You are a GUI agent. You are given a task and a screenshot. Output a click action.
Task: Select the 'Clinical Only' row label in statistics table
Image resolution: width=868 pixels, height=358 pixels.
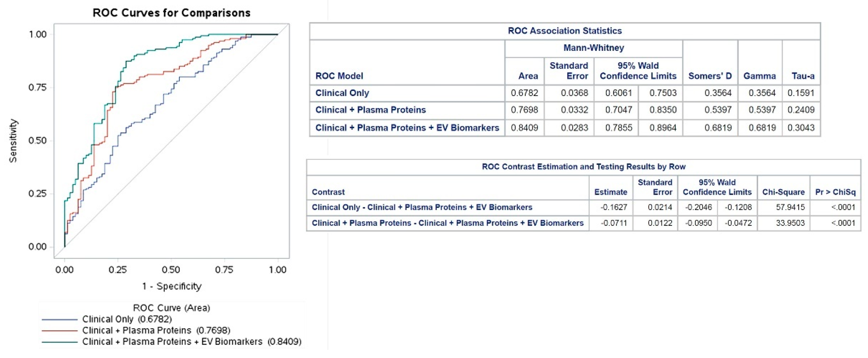click(342, 93)
